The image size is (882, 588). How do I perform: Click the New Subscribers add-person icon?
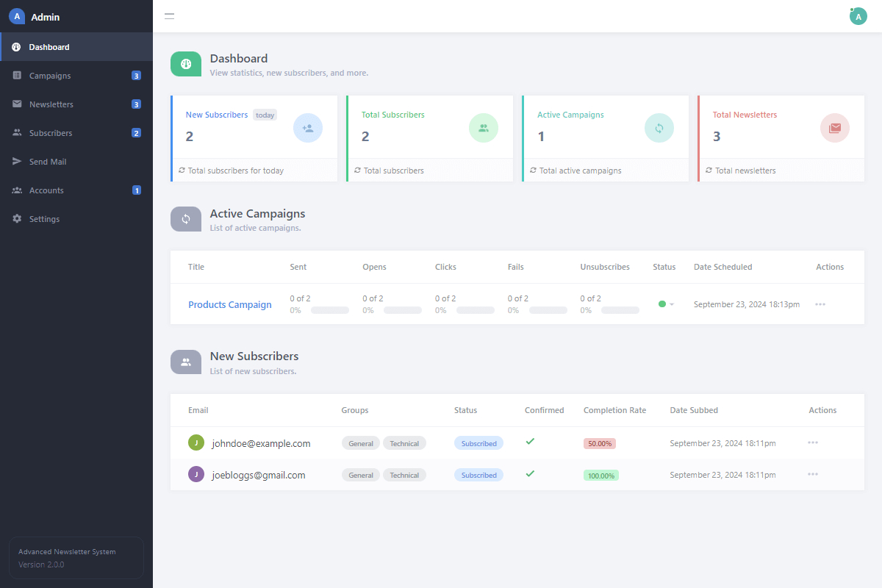(x=307, y=128)
